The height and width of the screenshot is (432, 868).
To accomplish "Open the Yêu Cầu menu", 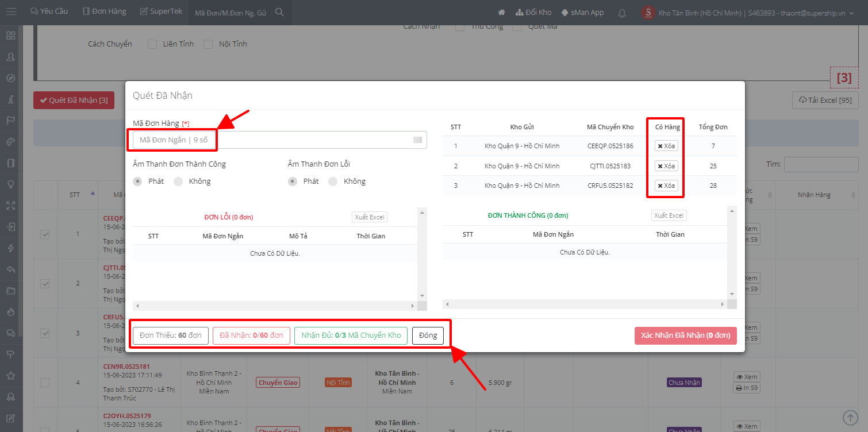I will [49, 11].
